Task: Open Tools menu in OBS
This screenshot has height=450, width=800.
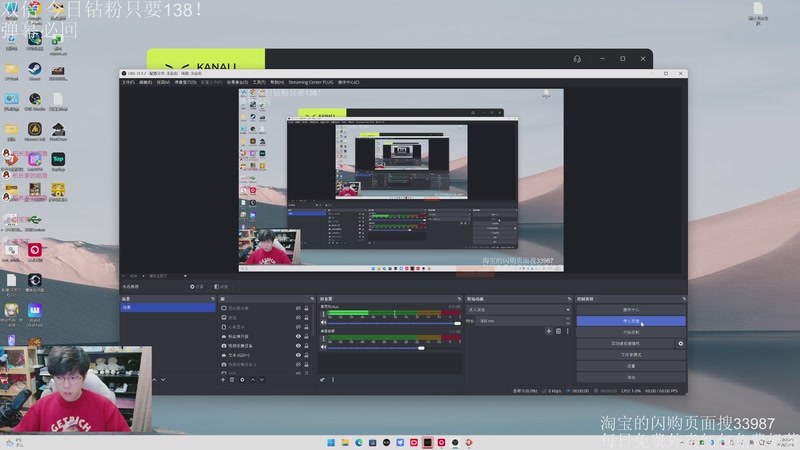Action: point(259,82)
